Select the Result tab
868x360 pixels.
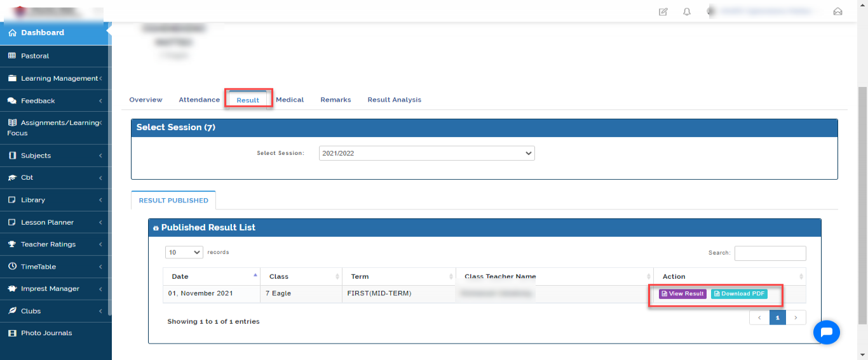pyautogui.click(x=248, y=100)
